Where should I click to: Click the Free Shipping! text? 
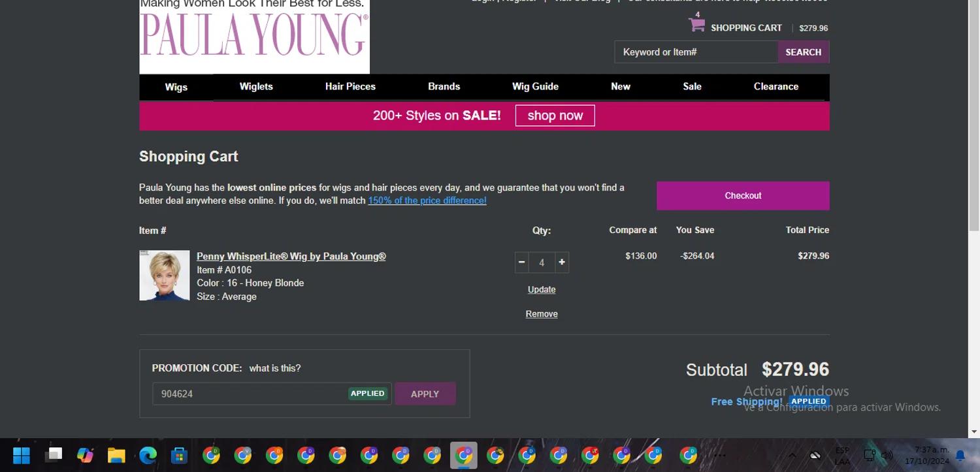(746, 401)
